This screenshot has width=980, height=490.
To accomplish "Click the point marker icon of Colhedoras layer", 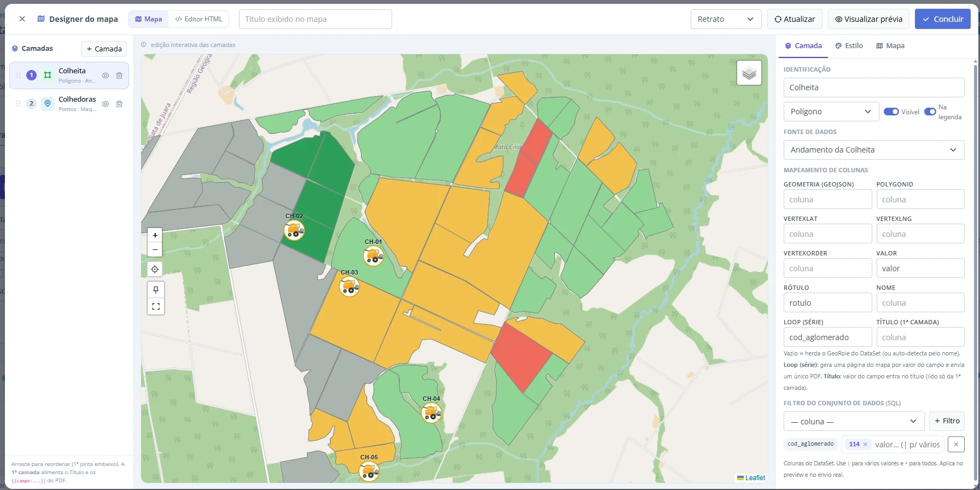I will point(48,104).
